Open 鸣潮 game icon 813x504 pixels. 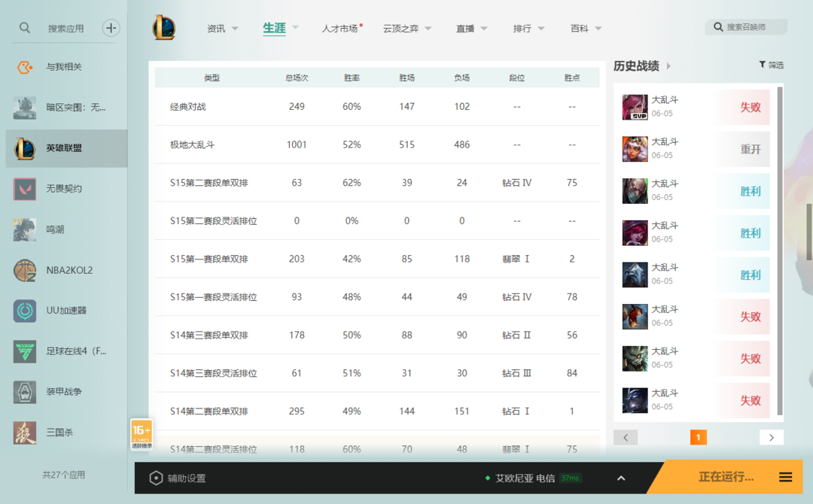[25, 229]
